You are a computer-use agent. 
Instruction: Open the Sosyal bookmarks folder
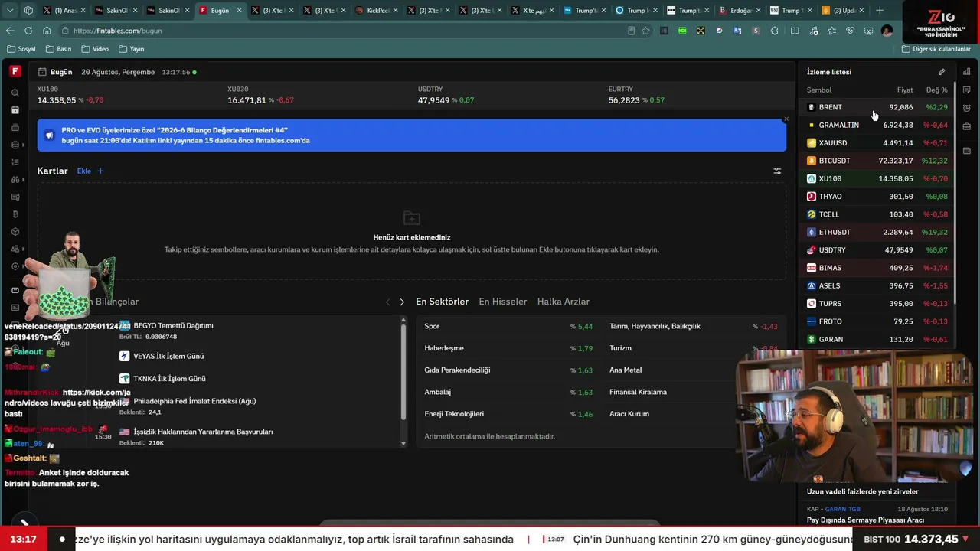(21, 49)
